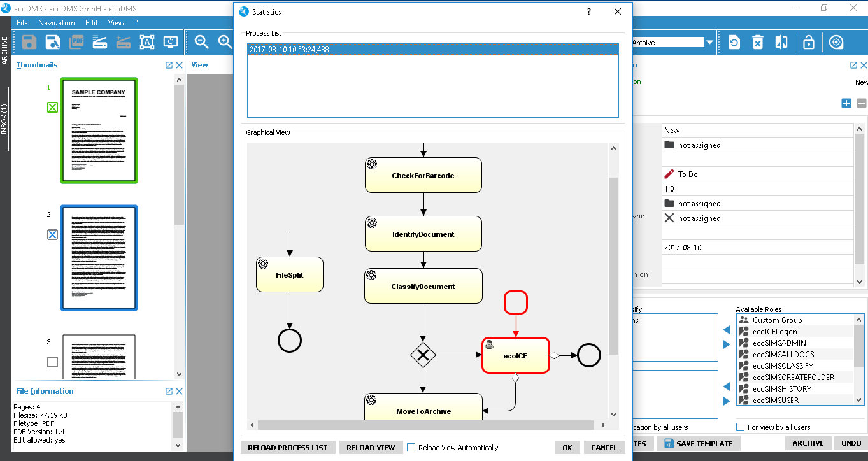The image size is (868, 461).
Task: Click OK in the Statistics dialog
Action: pos(567,448)
